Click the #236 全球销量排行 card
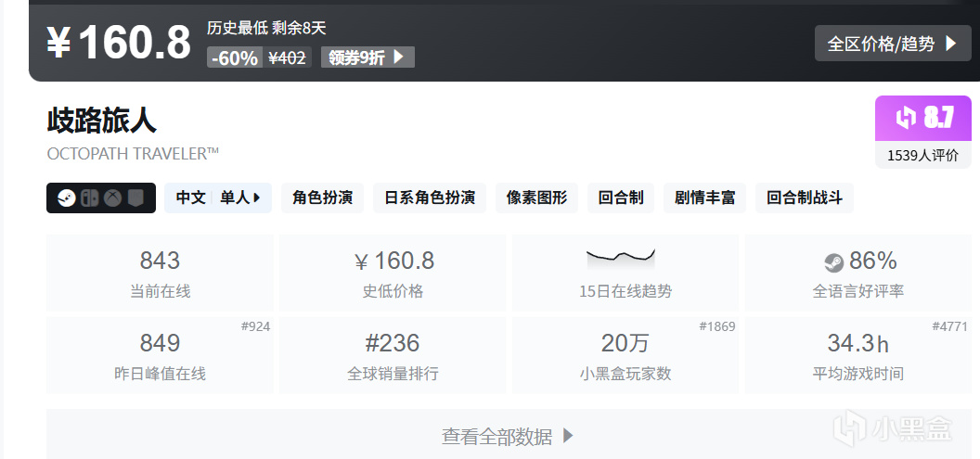 pyautogui.click(x=393, y=355)
